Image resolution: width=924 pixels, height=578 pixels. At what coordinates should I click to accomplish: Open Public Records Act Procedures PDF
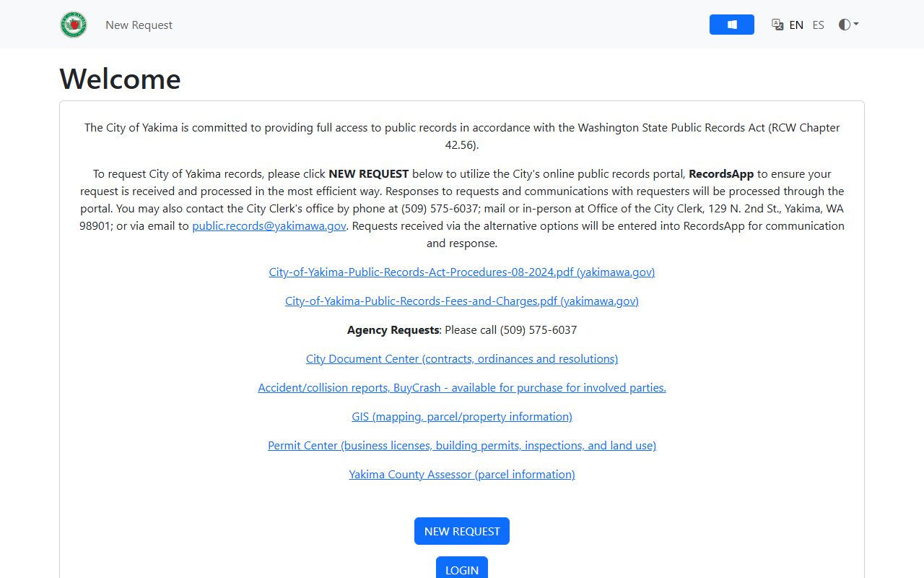pos(461,272)
